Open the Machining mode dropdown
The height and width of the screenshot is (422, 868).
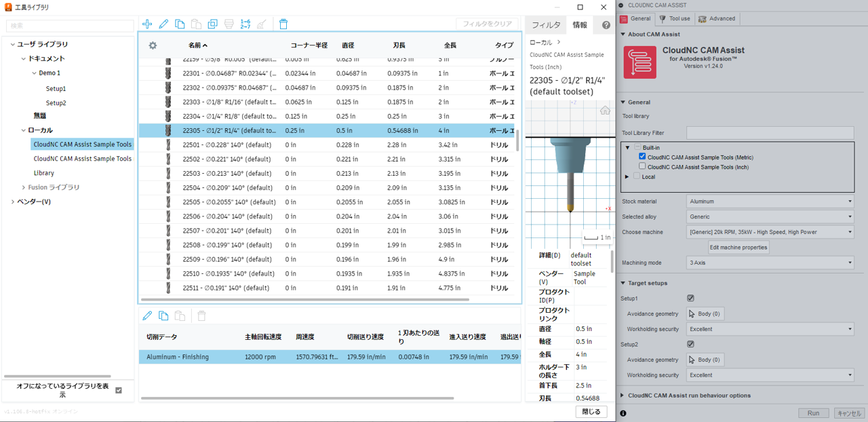tap(770, 263)
